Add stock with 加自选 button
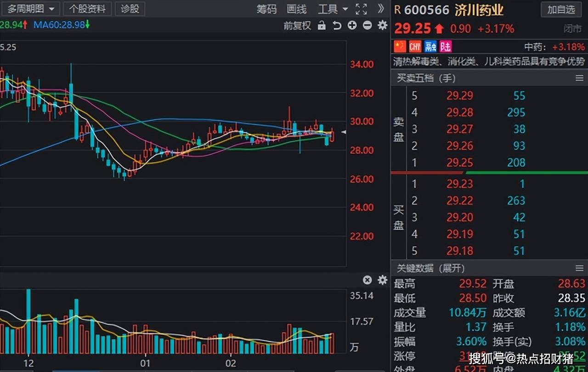The height and width of the screenshot is (372, 588). click(x=561, y=9)
